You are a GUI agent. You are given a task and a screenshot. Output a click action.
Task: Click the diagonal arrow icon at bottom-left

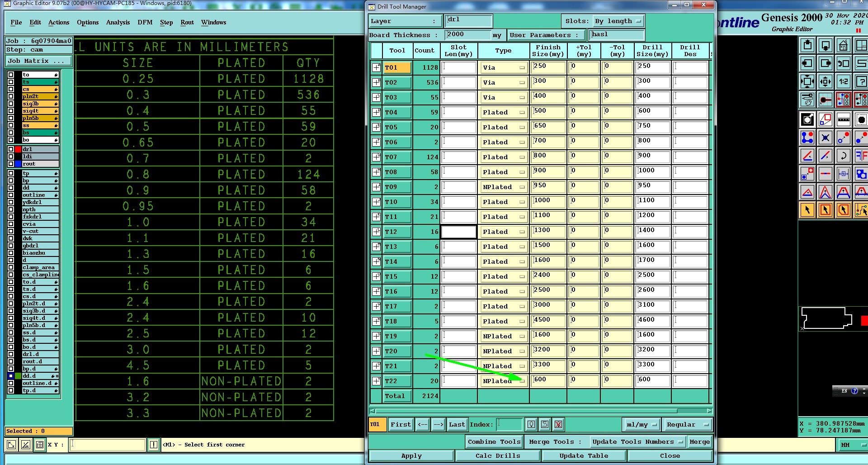pyautogui.click(x=12, y=445)
